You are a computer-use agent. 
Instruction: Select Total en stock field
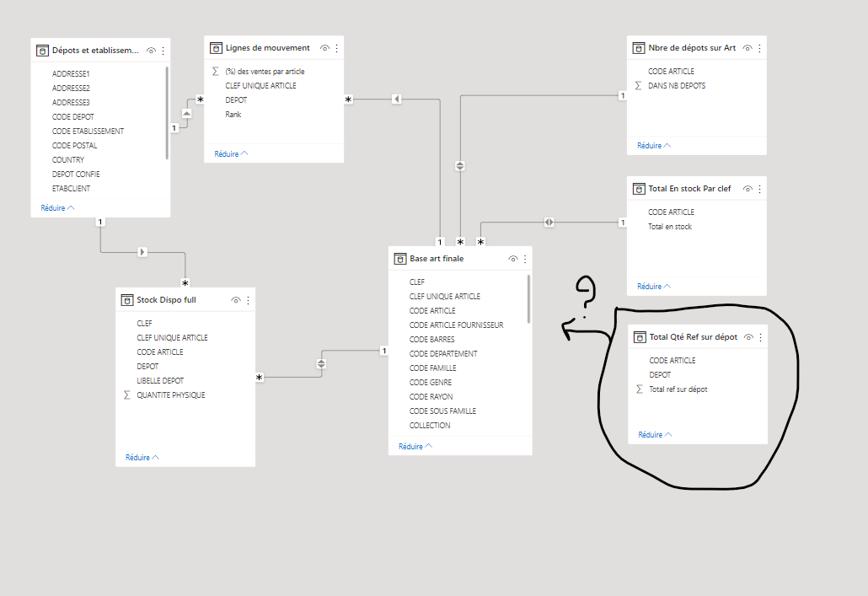pos(670,227)
